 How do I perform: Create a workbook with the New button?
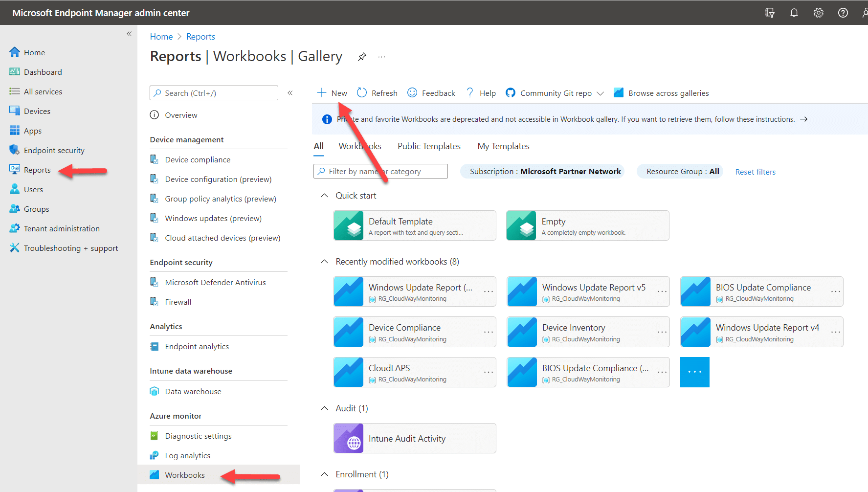332,92
